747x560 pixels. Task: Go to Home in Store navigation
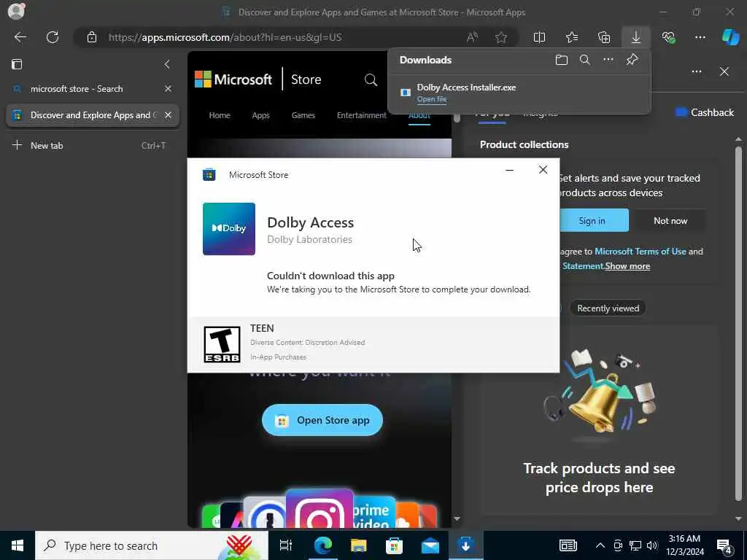[x=220, y=115]
